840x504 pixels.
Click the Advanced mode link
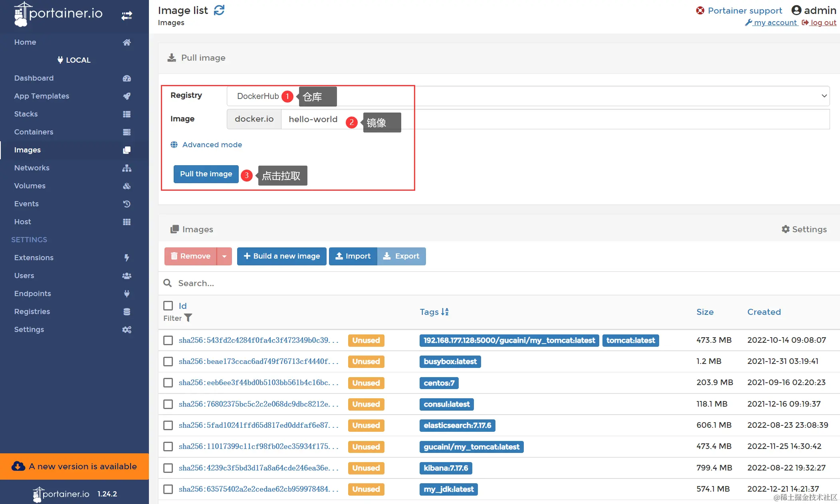pos(212,144)
